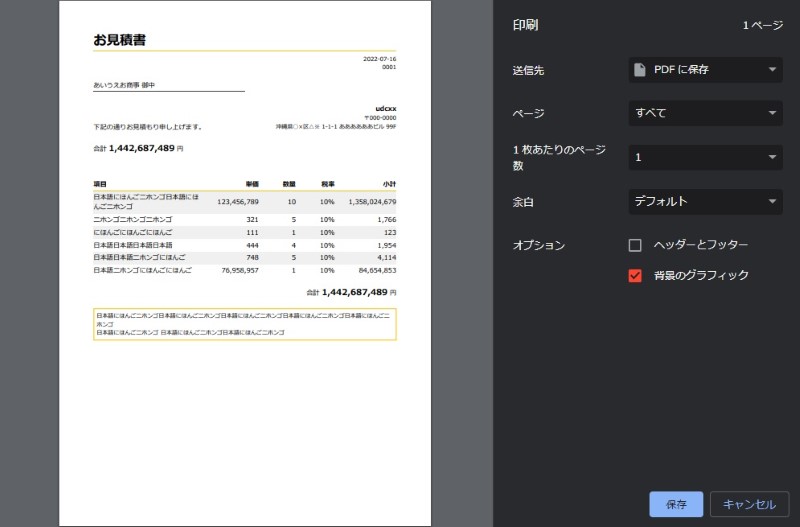Expand the pages per sheet dropdown showing 1
This screenshot has width=800, height=527.
pos(705,157)
